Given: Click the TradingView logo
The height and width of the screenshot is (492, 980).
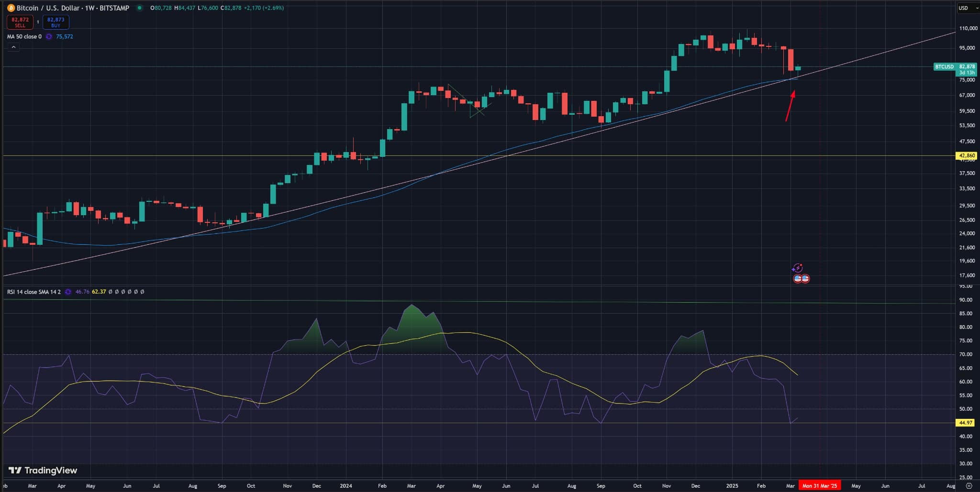Looking at the screenshot, I should 43,470.
